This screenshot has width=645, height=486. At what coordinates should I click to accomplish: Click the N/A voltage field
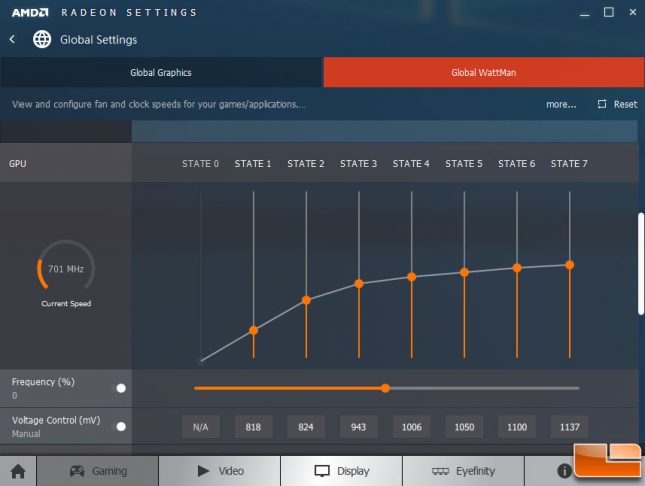click(201, 427)
